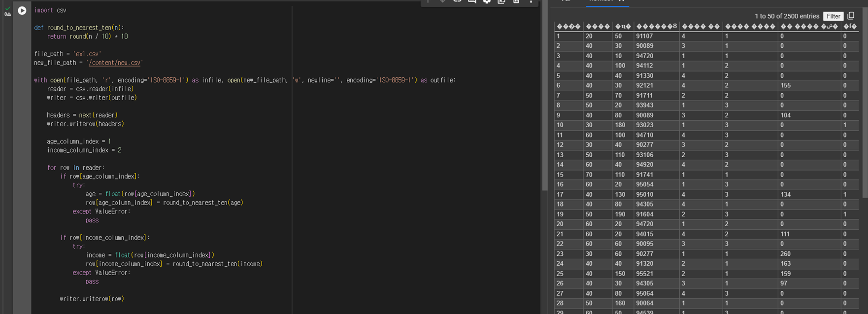Select table cell with value 90095
868x314 pixels.
pos(657,244)
